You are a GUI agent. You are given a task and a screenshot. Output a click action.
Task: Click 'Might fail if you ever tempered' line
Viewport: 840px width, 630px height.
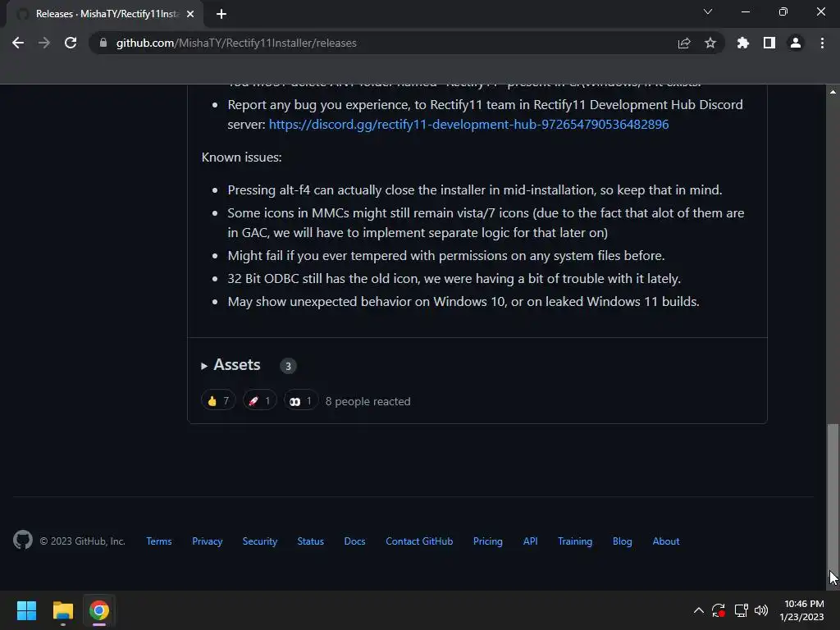(446, 256)
